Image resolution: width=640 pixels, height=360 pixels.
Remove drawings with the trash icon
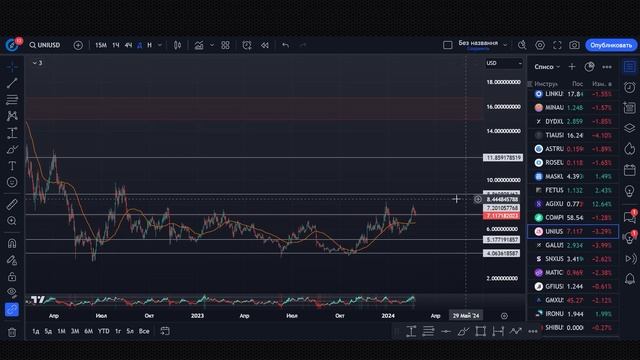click(12, 332)
